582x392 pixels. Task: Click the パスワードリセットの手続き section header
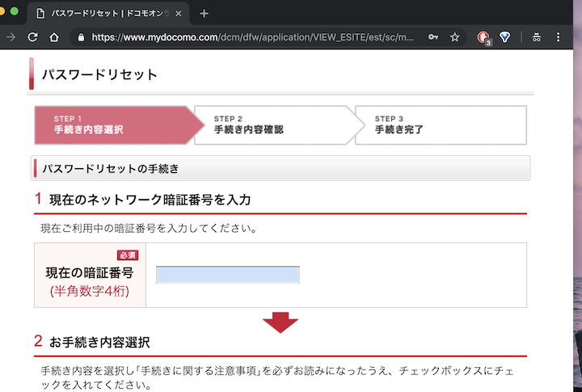click(280, 168)
